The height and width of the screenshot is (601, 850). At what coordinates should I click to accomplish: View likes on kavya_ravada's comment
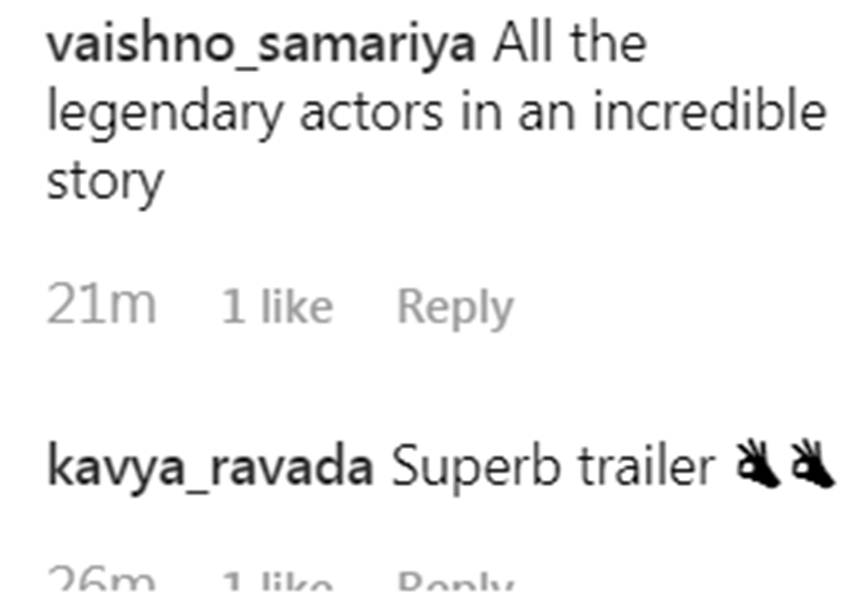click(277, 586)
